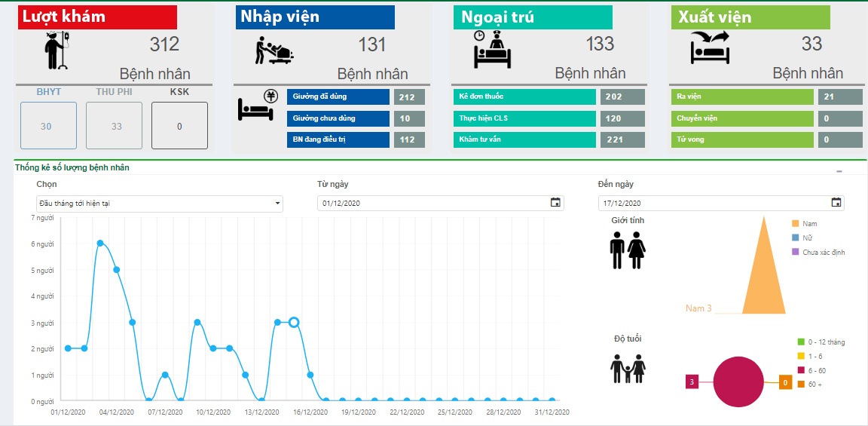Click the Giường đã dùng label
This screenshot has width=868, height=426.
pyautogui.click(x=338, y=97)
